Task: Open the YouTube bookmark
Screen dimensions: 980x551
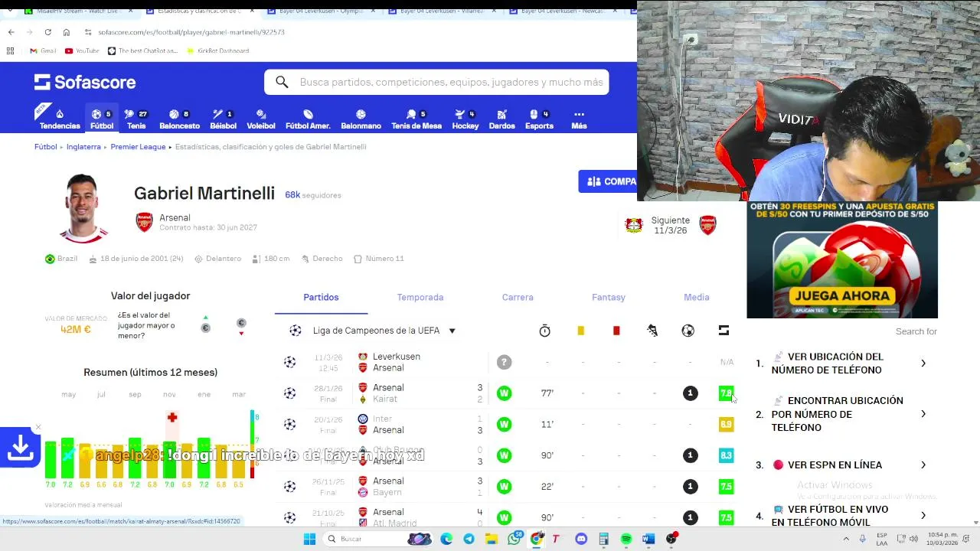Action: [x=82, y=51]
